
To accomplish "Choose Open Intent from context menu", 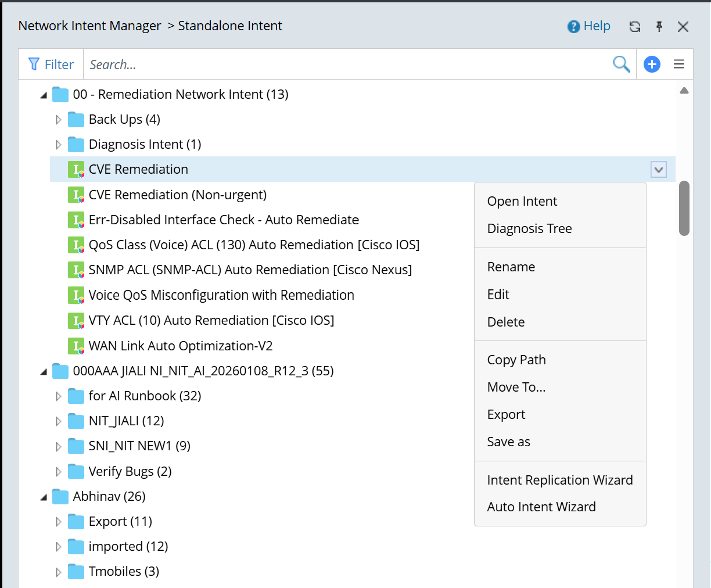I will click(522, 202).
